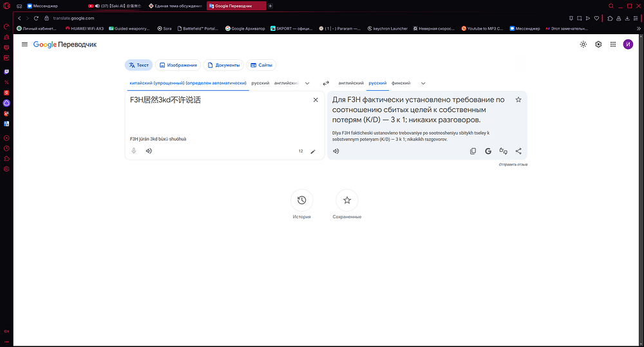Show site security info via the lock icon
Screen dimensions: 644x347
(46, 18)
